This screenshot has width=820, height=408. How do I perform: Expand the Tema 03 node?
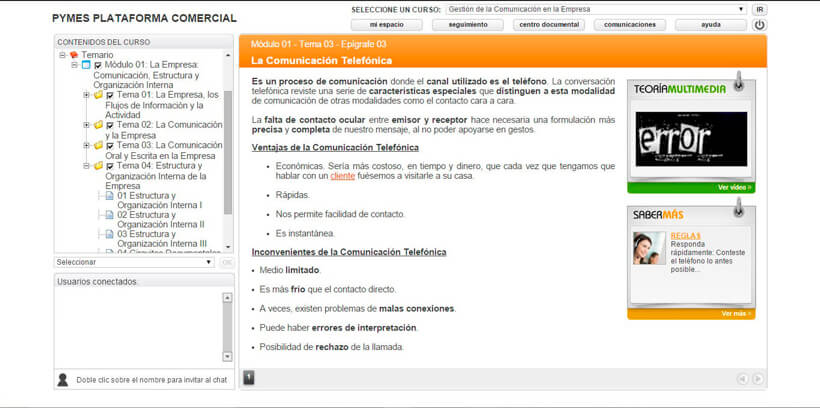pos(86,145)
